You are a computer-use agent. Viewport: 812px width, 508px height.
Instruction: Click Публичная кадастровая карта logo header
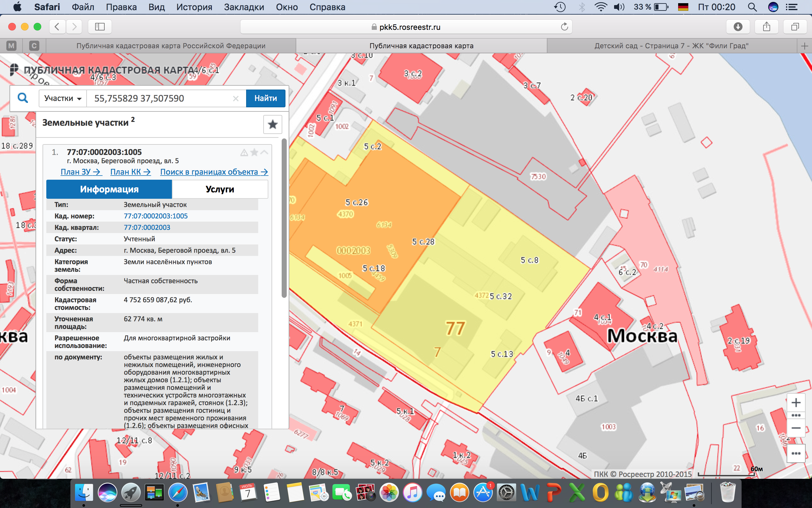click(102, 70)
